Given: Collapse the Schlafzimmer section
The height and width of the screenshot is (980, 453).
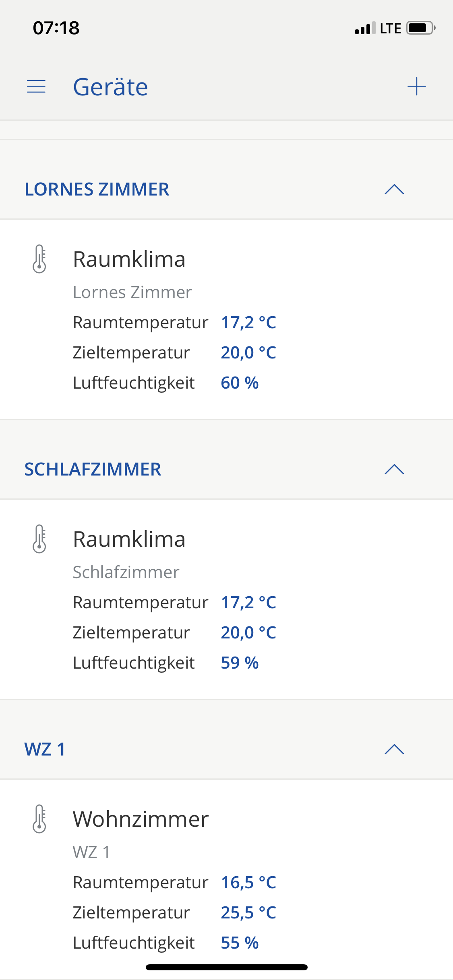Looking at the screenshot, I should click(x=394, y=469).
